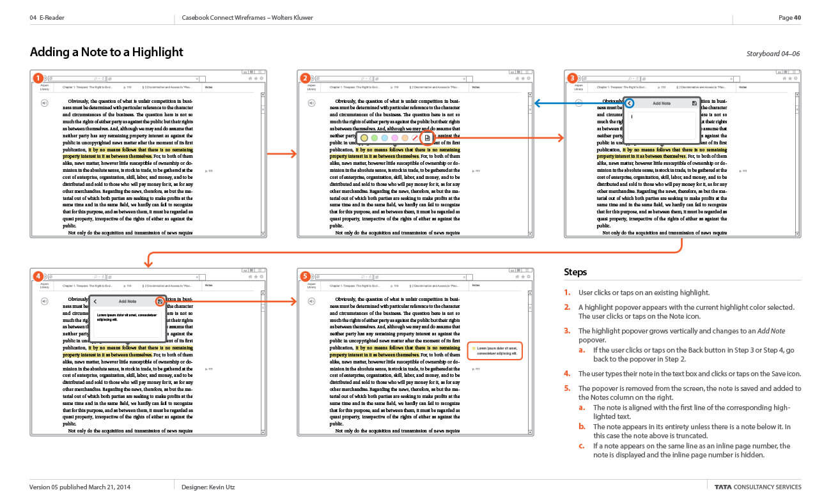This screenshot has height=504, width=831.
Task: Pick the green highlight swatch in step 2 popover
Action: 374,137
